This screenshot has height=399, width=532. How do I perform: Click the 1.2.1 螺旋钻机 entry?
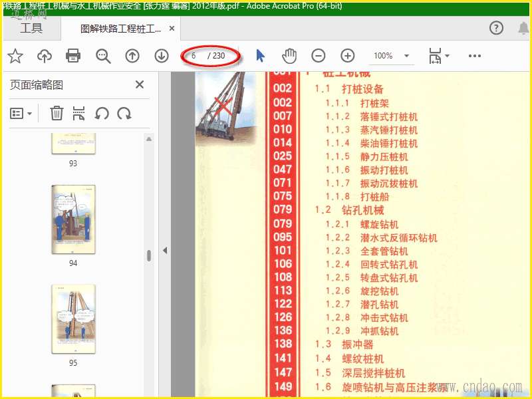362,224
